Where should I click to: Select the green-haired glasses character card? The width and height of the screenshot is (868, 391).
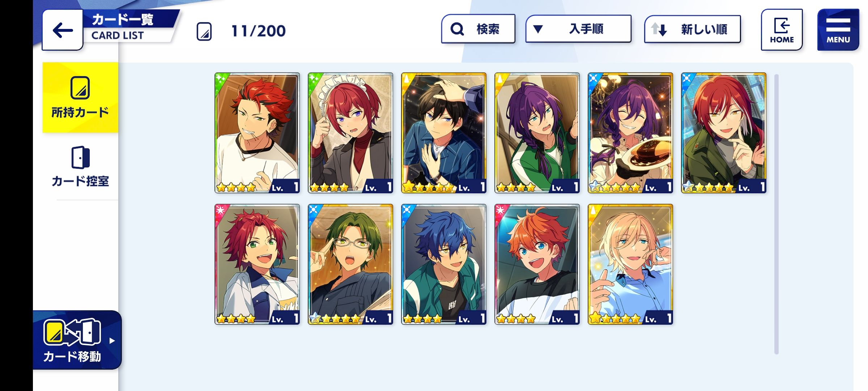pyautogui.click(x=350, y=264)
